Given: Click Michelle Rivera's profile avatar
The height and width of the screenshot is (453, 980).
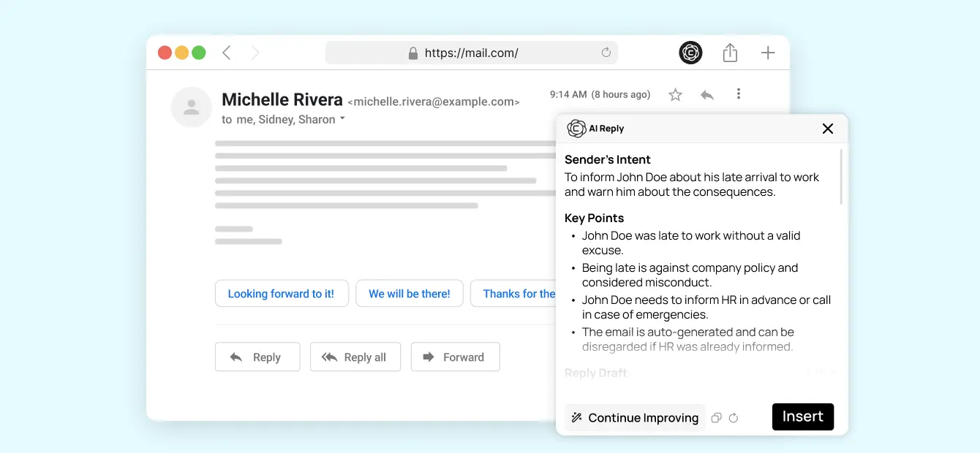Looking at the screenshot, I should [x=192, y=107].
